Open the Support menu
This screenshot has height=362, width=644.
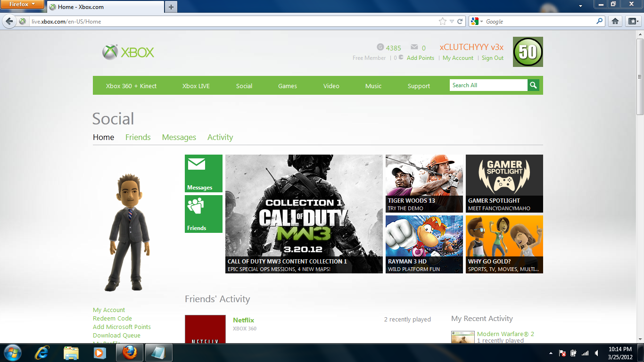tap(419, 86)
